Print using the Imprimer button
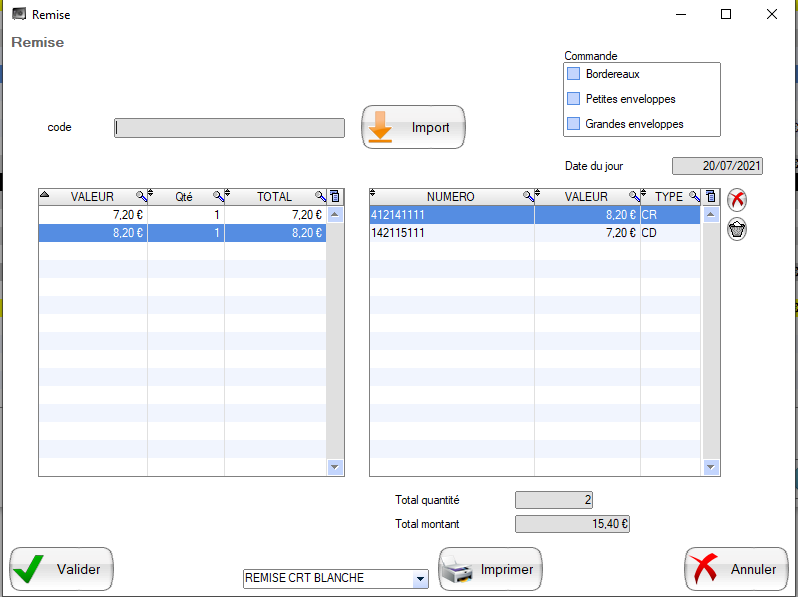 coord(490,569)
